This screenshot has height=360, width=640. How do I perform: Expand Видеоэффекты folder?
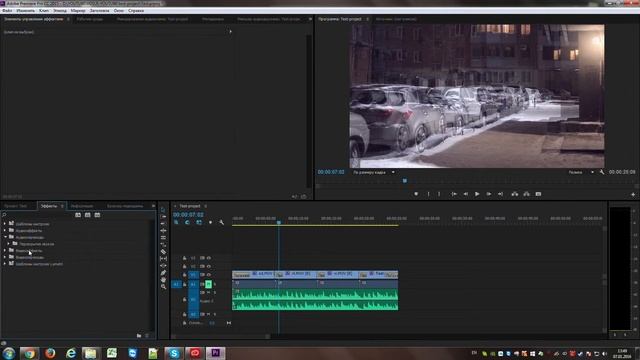[x=5, y=251]
